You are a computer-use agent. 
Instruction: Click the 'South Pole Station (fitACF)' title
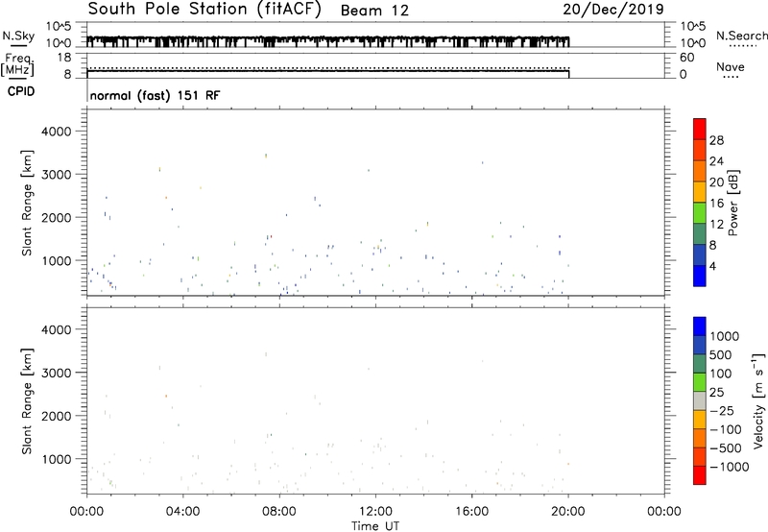(204, 10)
